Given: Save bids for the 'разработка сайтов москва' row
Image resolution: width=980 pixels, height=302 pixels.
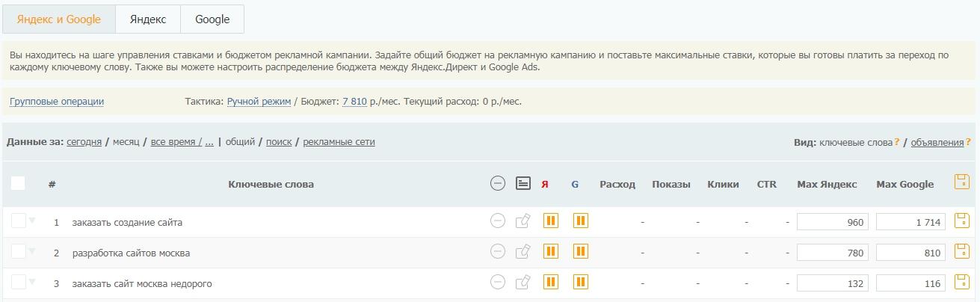Looking at the screenshot, I should point(962,251).
